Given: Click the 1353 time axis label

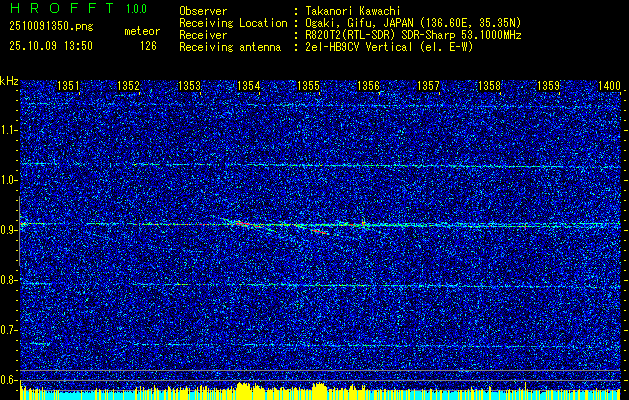Looking at the screenshot, I should [189, 85].
